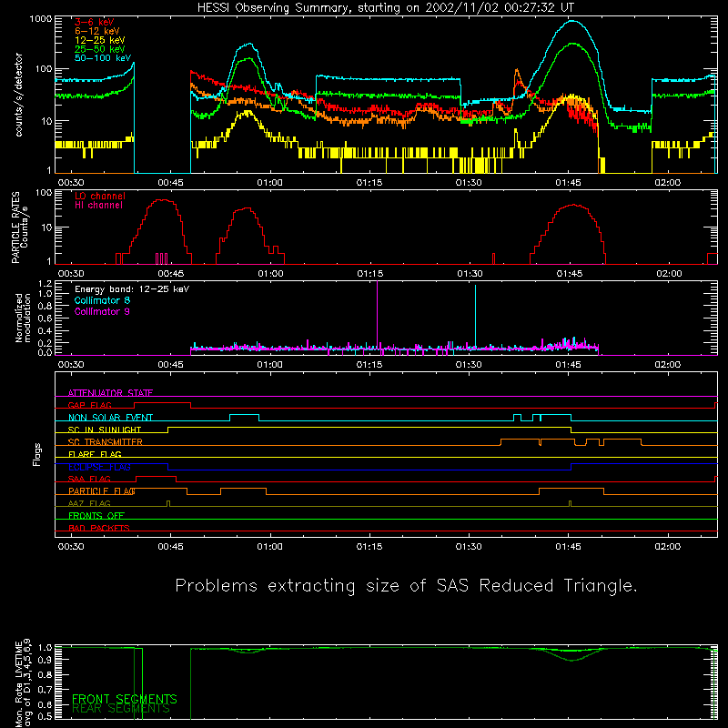Click the NON SOLAR EVENT flag label
The image size is (728, 728).
point(110,418)
